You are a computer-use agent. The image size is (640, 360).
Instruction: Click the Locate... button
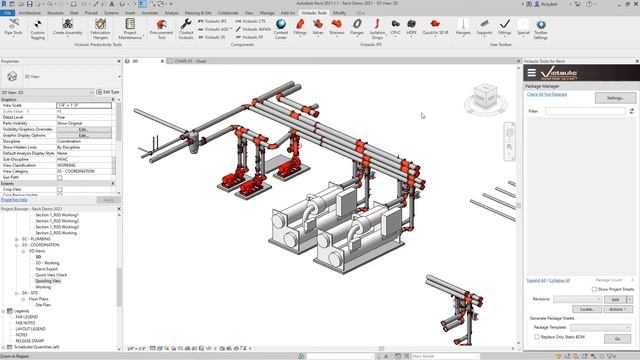[x=587, y=309]
